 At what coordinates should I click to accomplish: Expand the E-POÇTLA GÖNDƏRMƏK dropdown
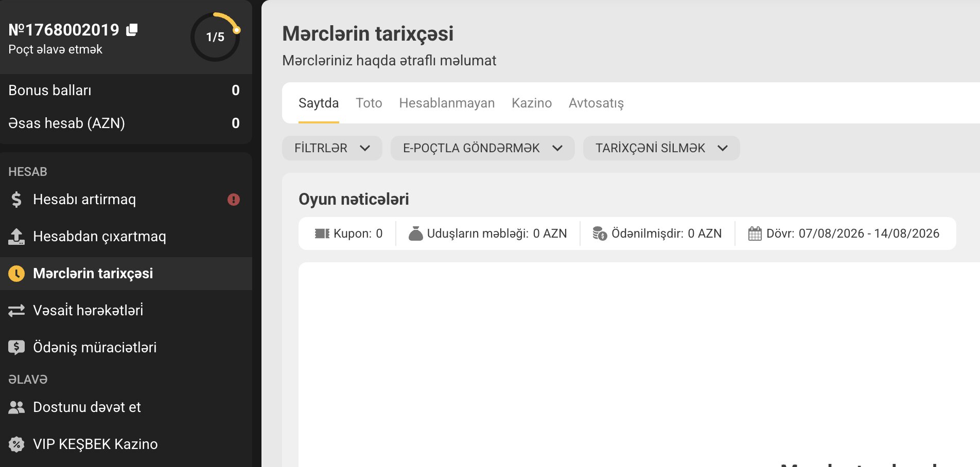pyautogui.click(x=483, y=148)
